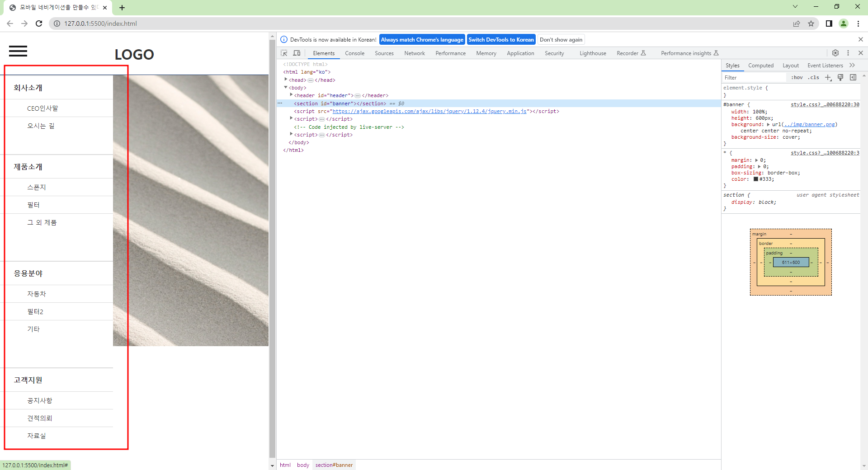Click the ellipsis beside selected section node
Viewport: 868px width, 470px height.
(280, 103)
